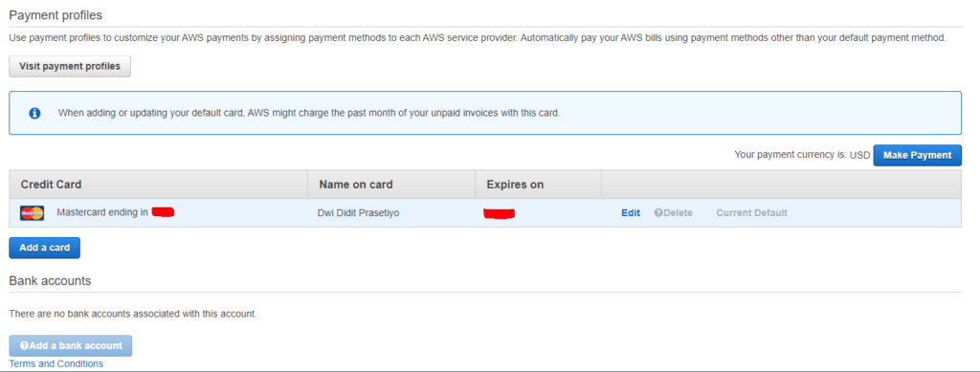This screenshot has width=980, height=372.
Task: Click the name Dwi Didit Prasetiyo
Action: point(358,213)
